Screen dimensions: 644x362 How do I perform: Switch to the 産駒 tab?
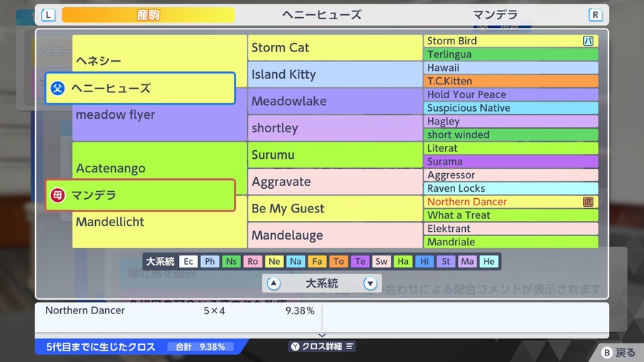[x=148, y=15]
